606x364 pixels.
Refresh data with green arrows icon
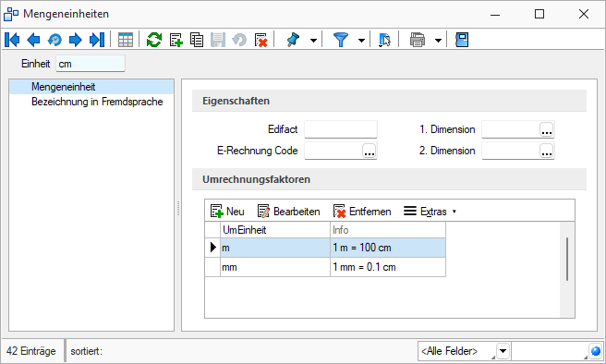[154, 40]
